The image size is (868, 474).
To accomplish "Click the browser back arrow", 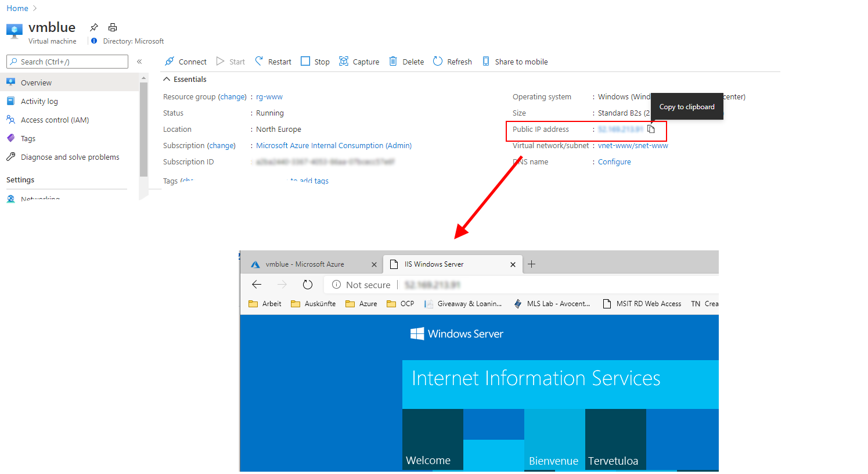I will (x=257, y=285).
